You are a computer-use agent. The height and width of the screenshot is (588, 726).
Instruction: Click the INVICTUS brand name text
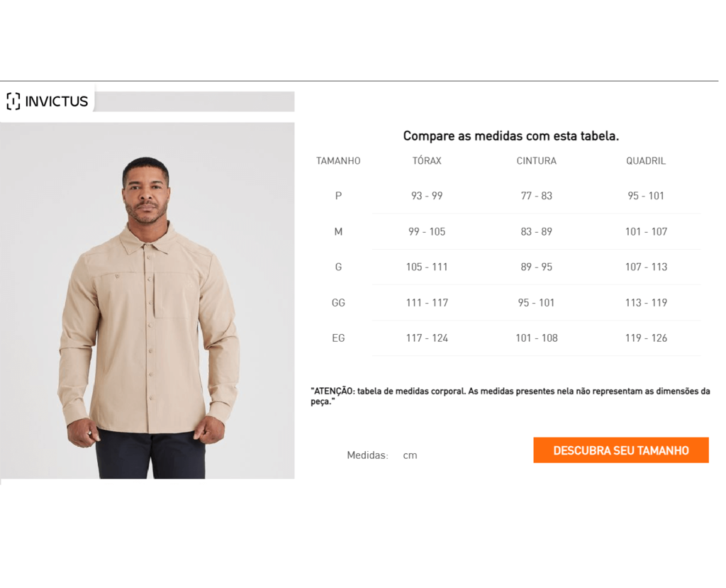coord(57,101)
